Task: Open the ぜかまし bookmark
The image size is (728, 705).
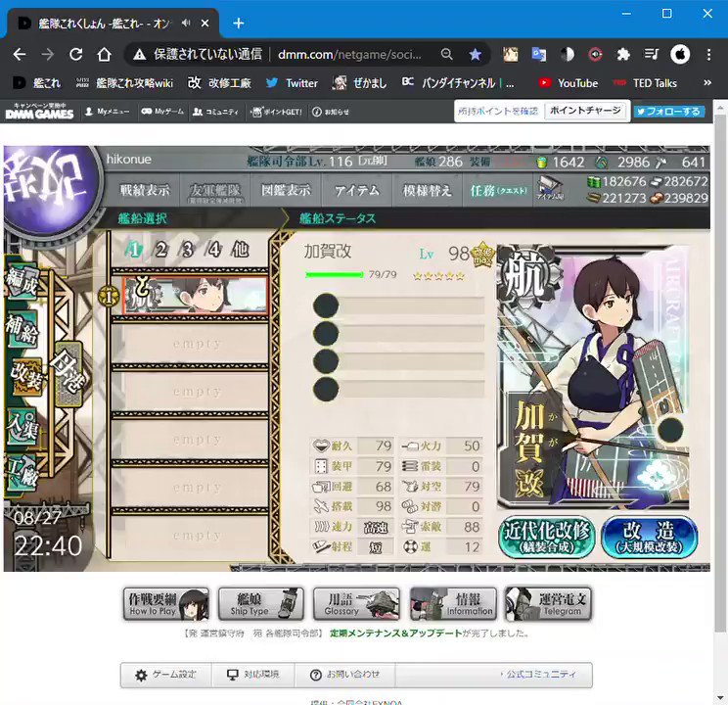Action: pos(360,83)
